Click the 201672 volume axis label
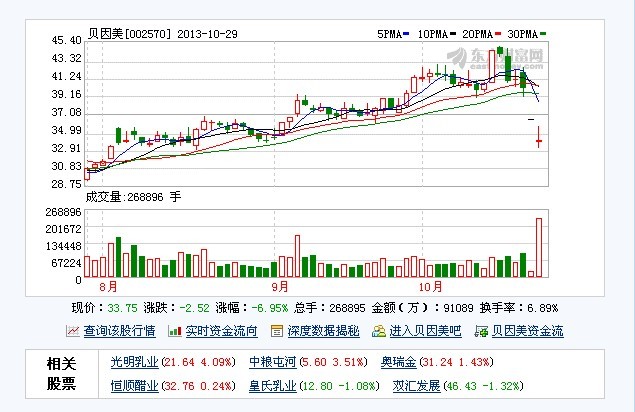Viewport: 635px width, 412px height. click(x=64, y=229)
